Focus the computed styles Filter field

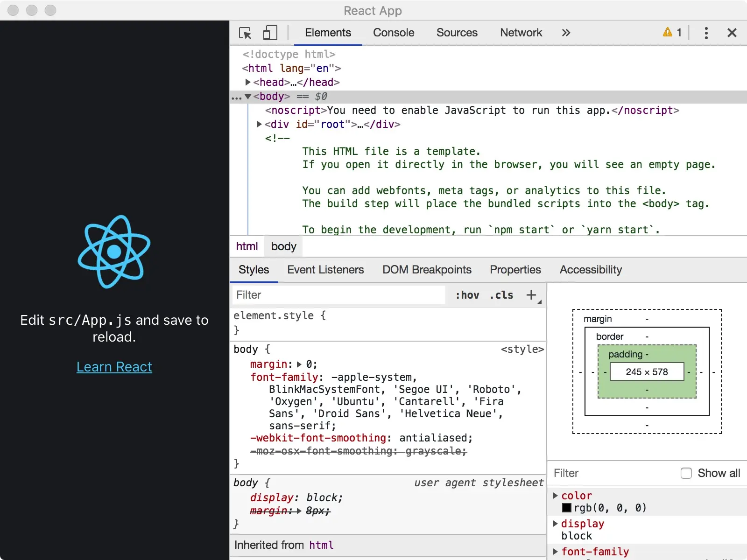coord(612,473)
